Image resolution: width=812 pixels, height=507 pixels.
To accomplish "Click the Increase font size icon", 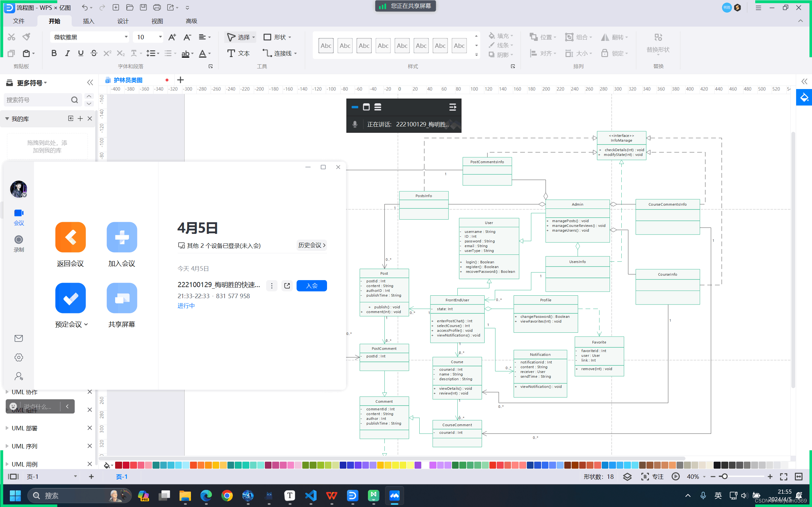I will (x=172, y=37).
